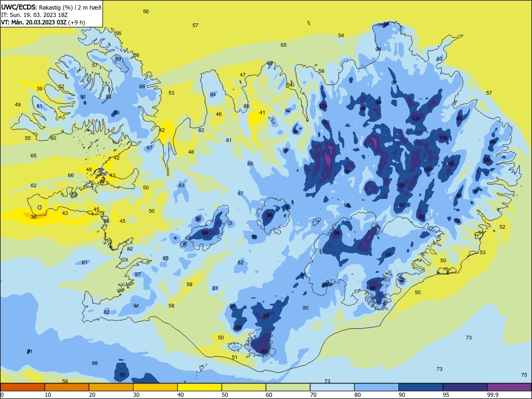
Task: Pick the 30–40 amber legend swatch
Action: (155, 387)
